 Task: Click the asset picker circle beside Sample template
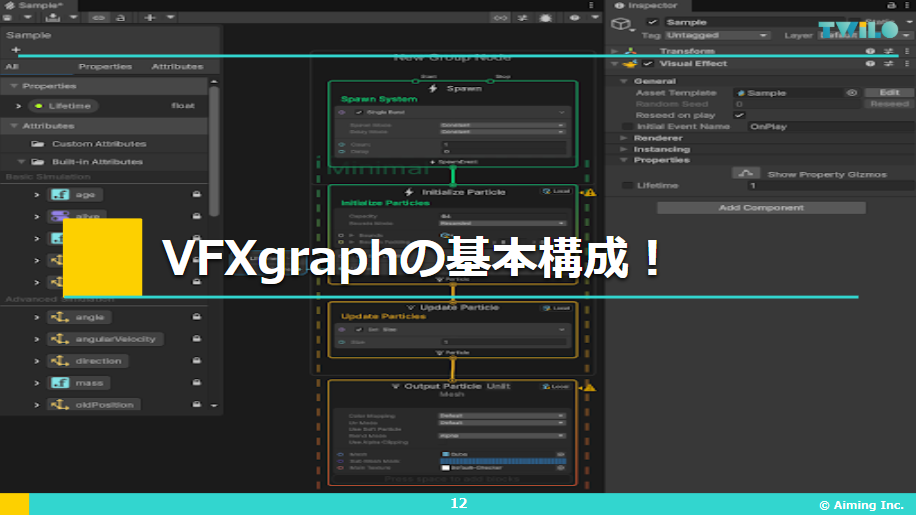pos(851,92)
